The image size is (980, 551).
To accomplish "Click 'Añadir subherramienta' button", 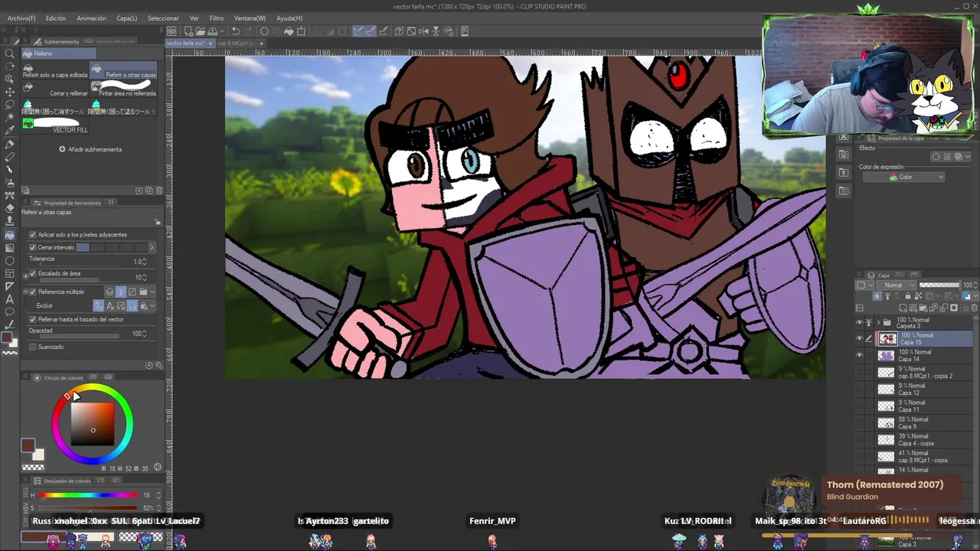I will [90, 149].
